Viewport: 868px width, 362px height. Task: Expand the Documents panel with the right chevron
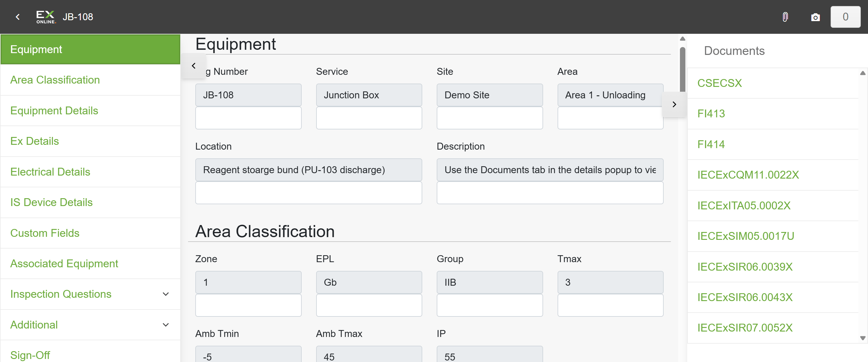click(x=674, y=105)
